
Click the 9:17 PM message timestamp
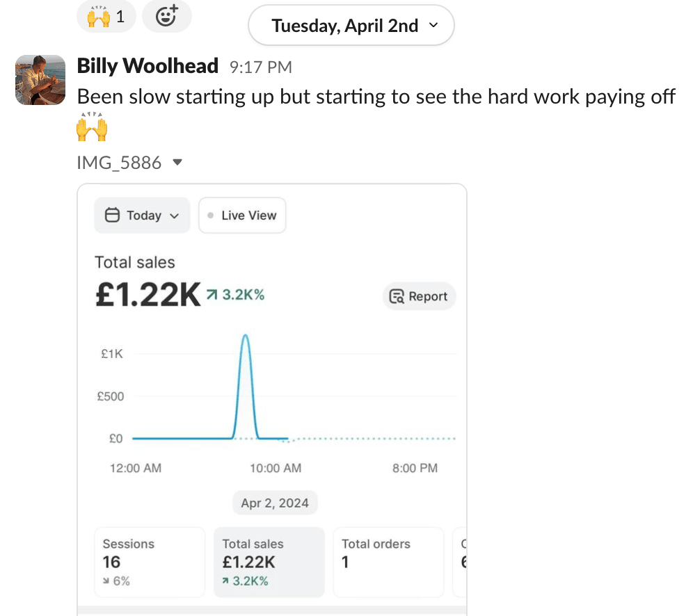pos(260,67)
